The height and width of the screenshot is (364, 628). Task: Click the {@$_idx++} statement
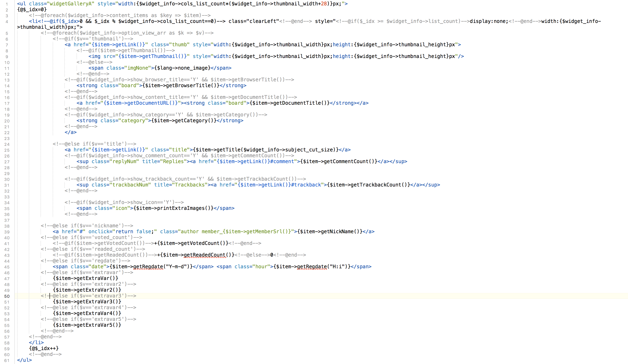pyautogui.click(x=44, y=348)
